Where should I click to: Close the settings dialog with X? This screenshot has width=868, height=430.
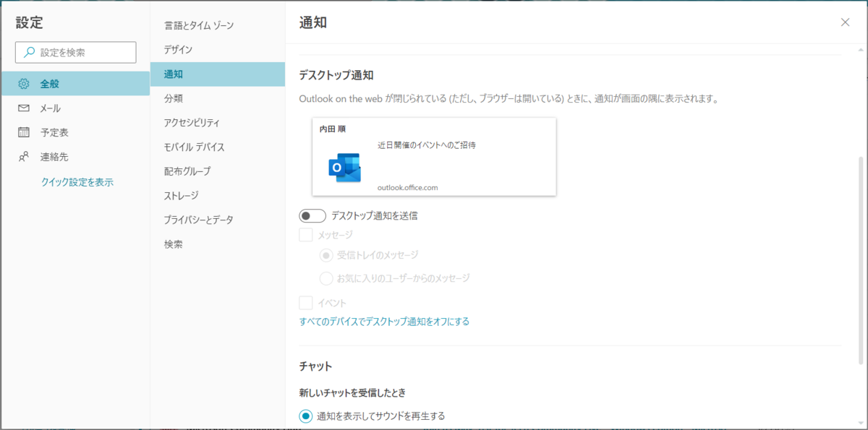(845, 22)
